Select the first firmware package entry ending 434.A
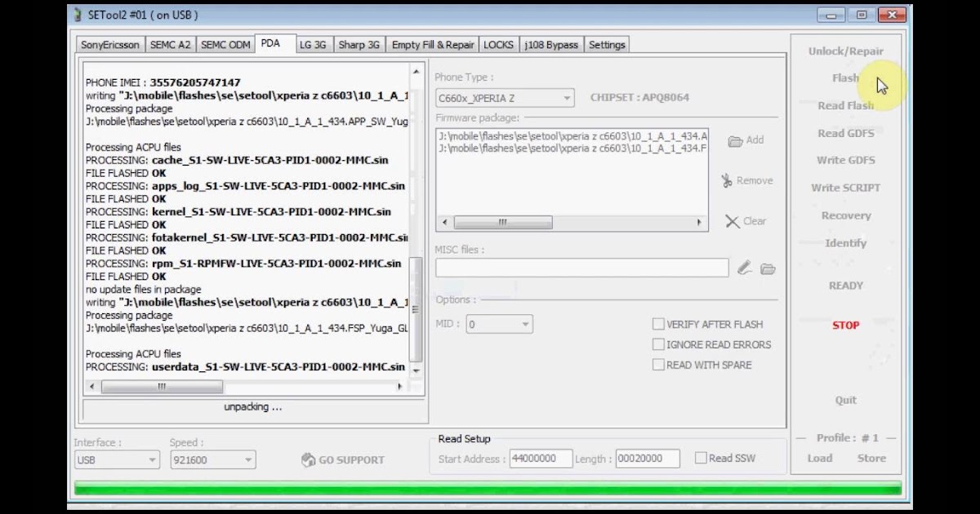This screenshot has height=514, width=980. coord(572,135)
